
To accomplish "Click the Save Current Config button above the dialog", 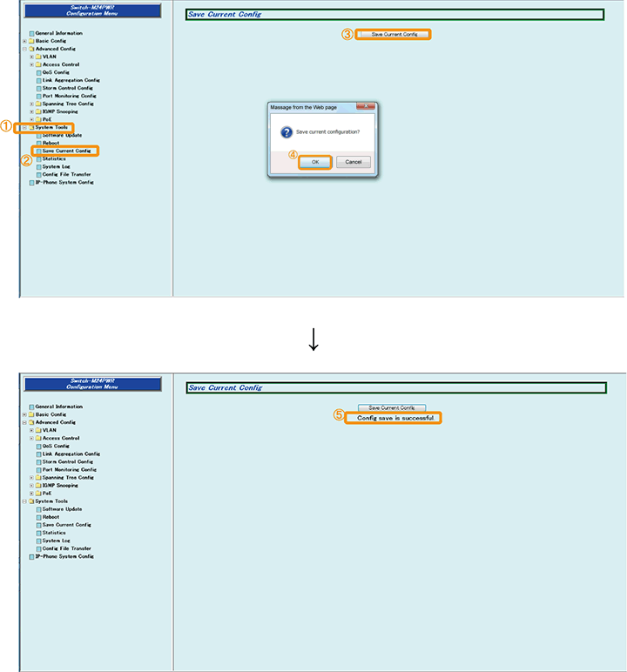I will click(x=394, y=34).
